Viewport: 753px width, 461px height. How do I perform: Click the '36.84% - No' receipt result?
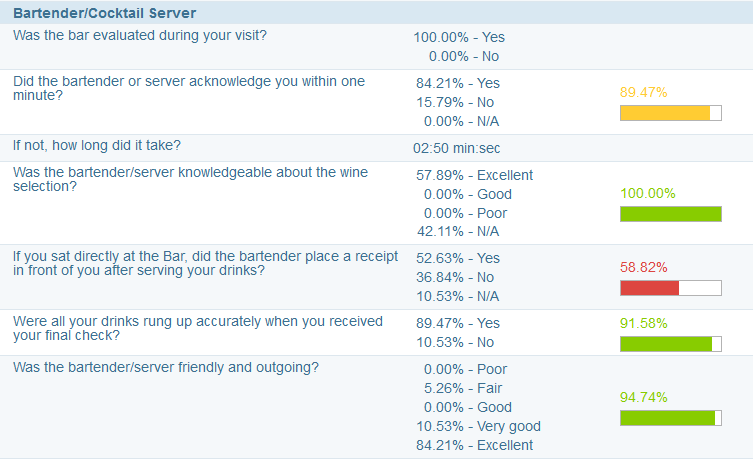click(x=463, y=277)
